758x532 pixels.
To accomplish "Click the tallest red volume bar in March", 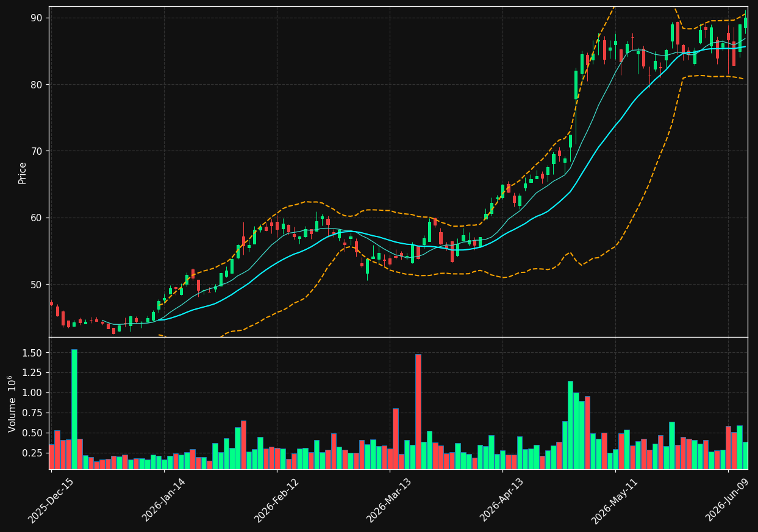I will pos(418,411).
